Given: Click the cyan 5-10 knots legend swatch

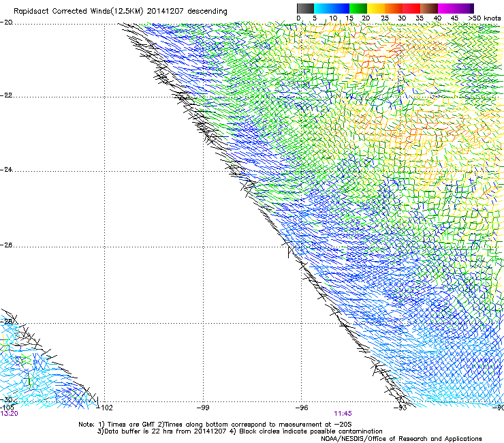Looking at the screenshot, I should click(x=322, y=8).
